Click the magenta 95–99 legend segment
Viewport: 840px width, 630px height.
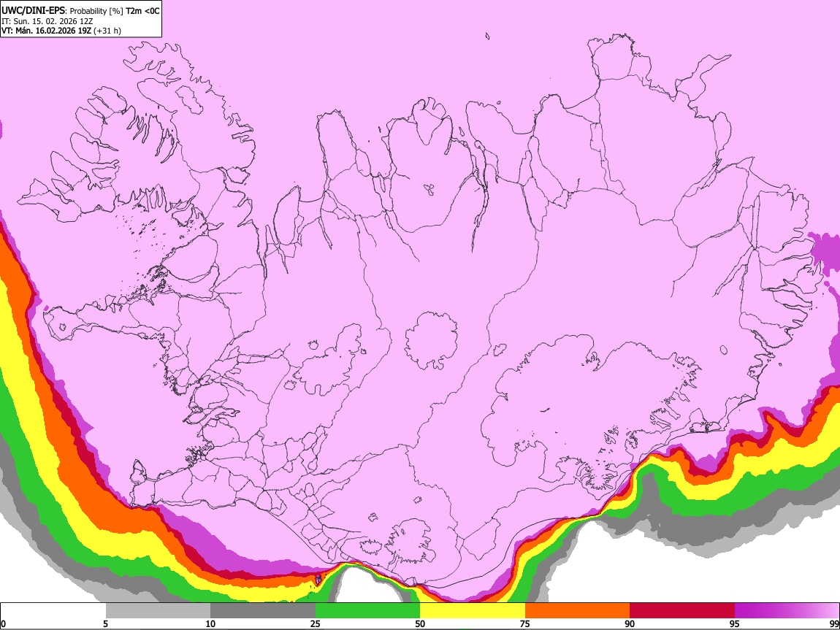pos(787,611)
